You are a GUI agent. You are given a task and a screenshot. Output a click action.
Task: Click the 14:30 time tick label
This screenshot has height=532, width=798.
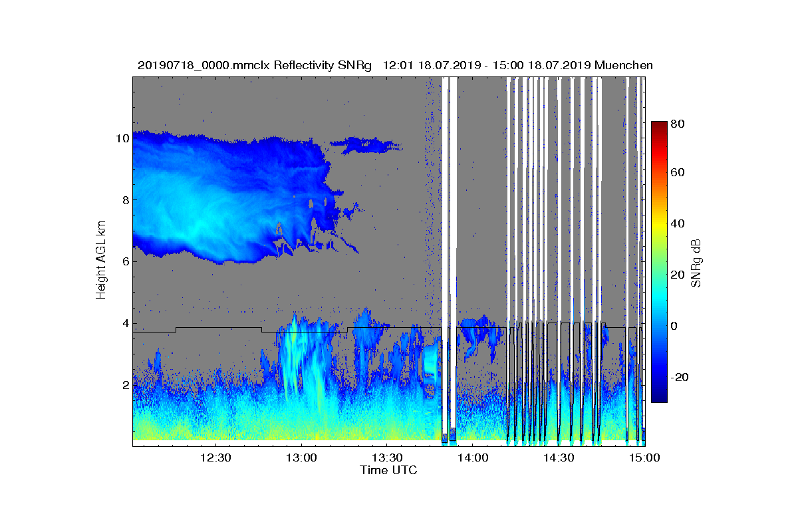(559, 458)
